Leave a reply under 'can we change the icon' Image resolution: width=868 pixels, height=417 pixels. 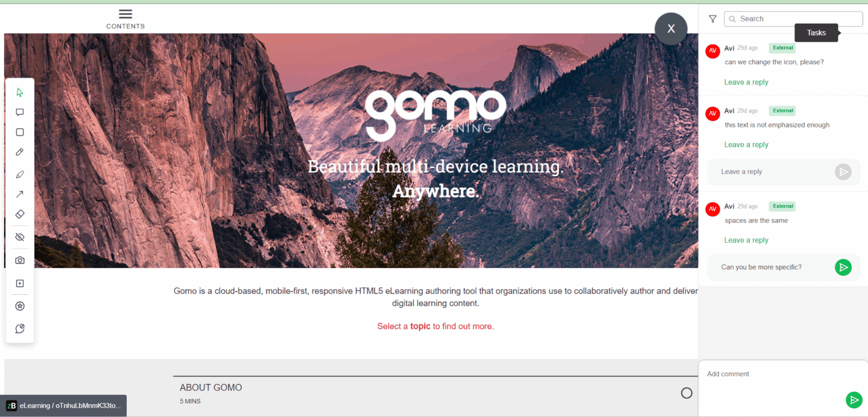pos(746,82)
